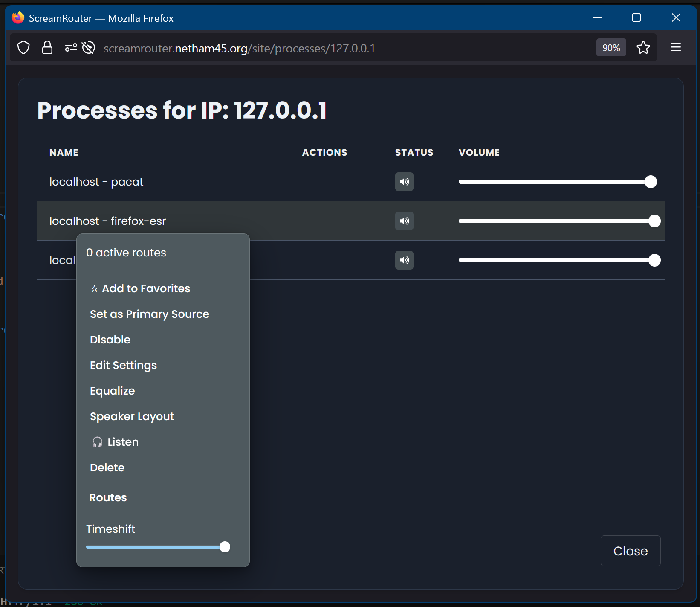Click the autoplay blocked icon in the address bar
Viewport: 700px width, 607px height.
point(89,48)
